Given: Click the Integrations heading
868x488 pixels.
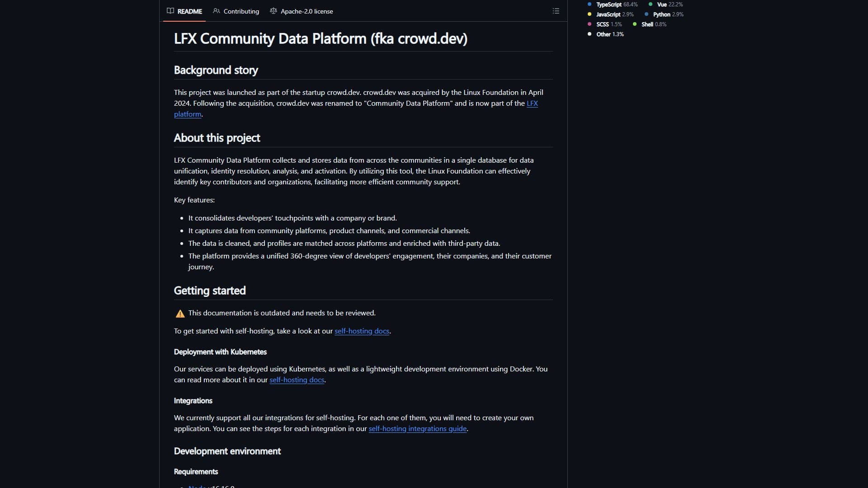Looking at the screenshot, I should [x=193, y=401].
